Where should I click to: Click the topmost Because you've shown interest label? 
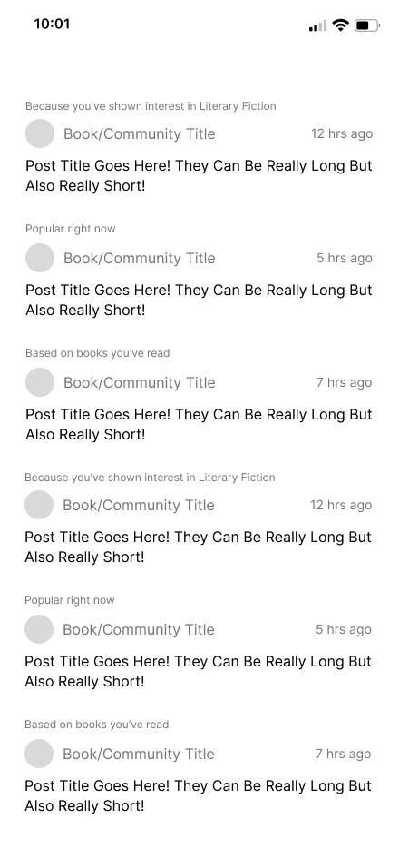(151, 106)
